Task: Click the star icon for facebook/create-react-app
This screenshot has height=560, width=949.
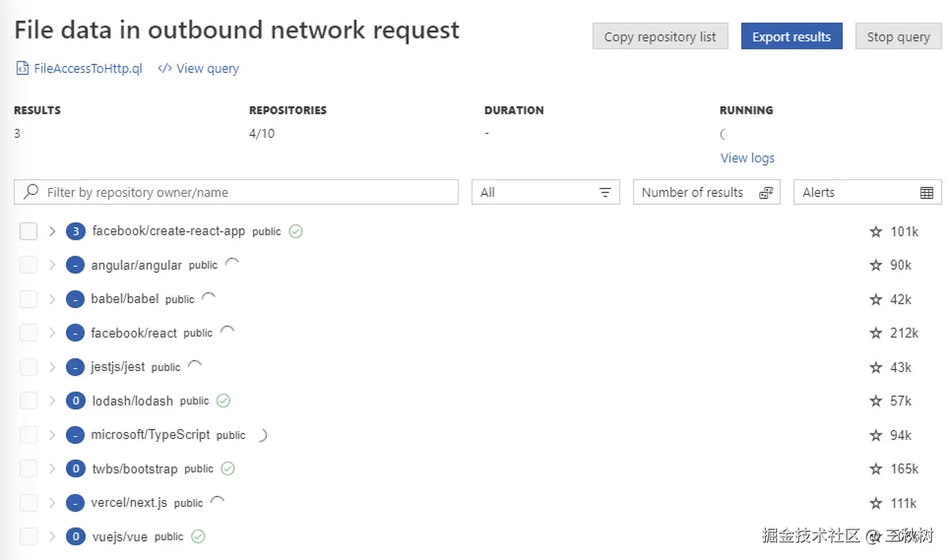Action: (876, 232)
